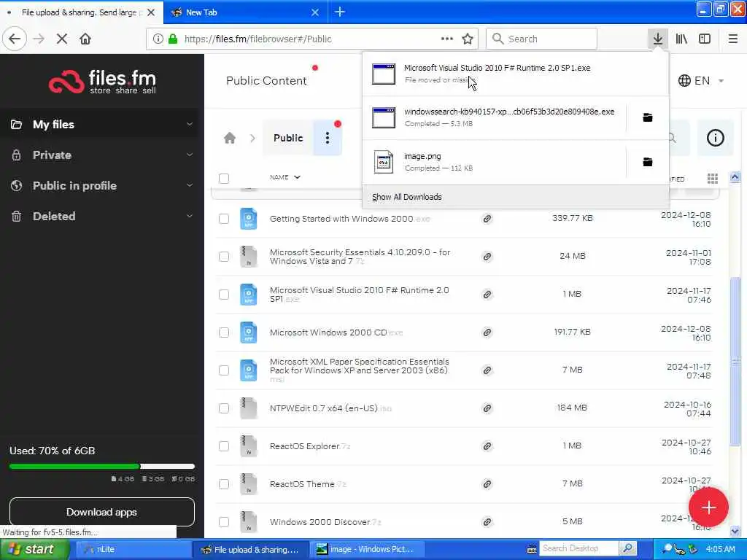Expand the Public in profile chevron
Viewport: 747px width, 560px height.
(190, 185)
